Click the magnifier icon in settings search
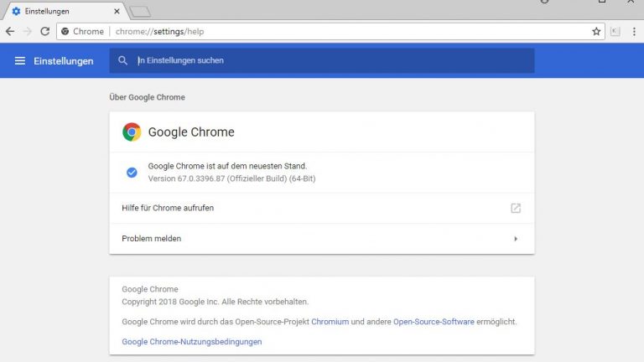Viewport: 644px width, 362px height. [x=123, y=61]
